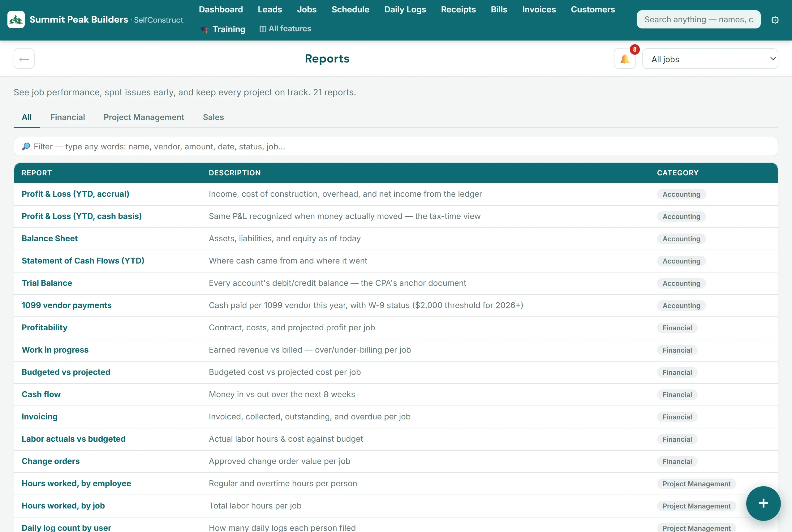Open the Receipts page

click(x=458, y=10)
